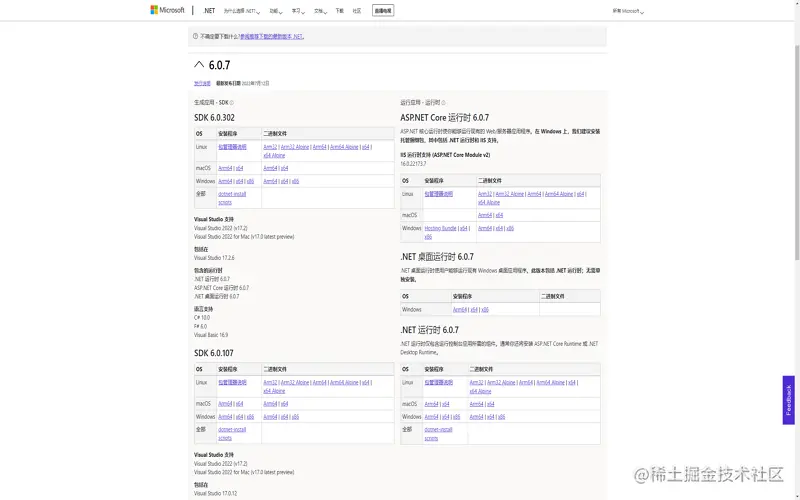Download Arm32 Alpine binary for SDK 6.0.302
800x500 pixels.
pyautogui.click(x=295, y=147)
